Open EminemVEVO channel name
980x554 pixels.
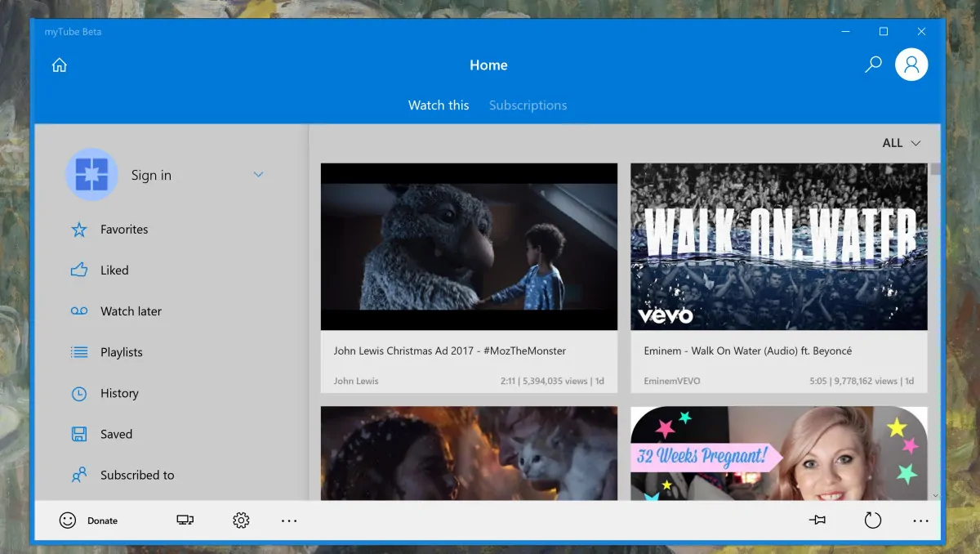tap(671, 381)
